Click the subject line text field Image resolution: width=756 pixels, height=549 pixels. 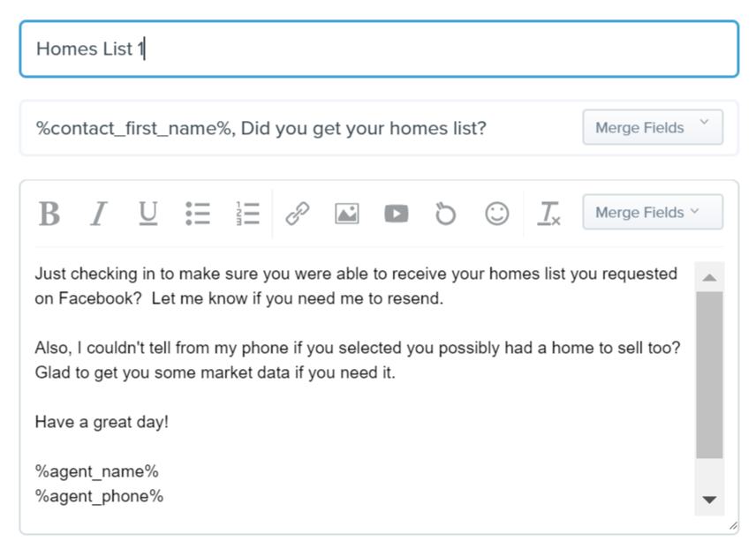299,128
